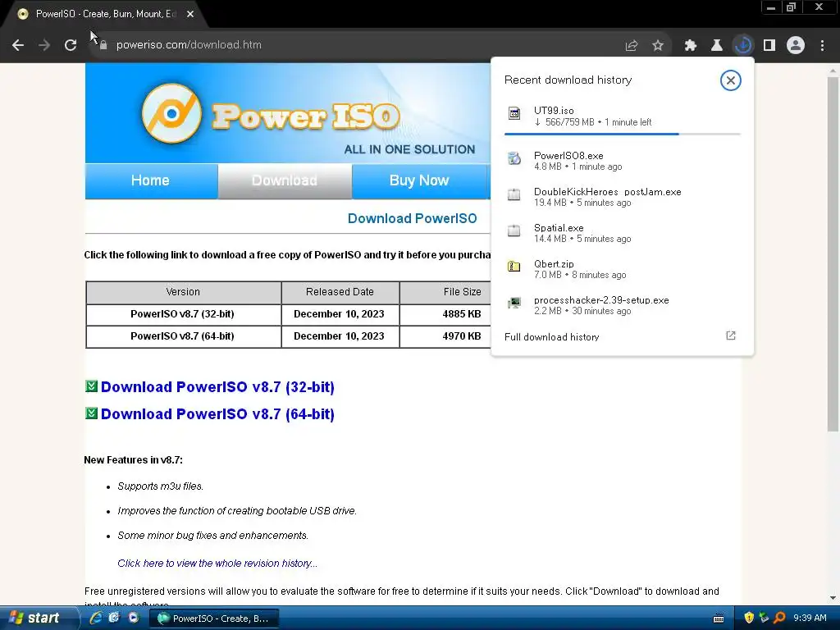Click UT99.iso download progress bar

point(623,134)
